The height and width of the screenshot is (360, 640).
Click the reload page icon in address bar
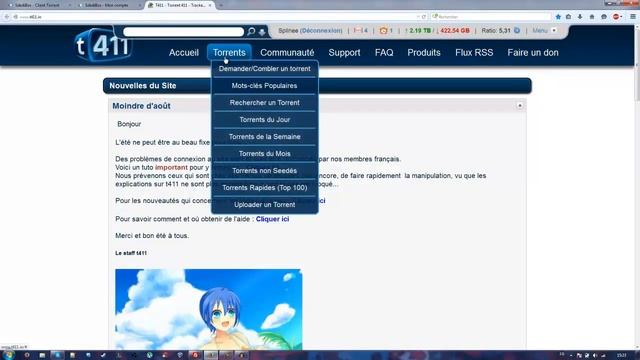tap(424, 17)
